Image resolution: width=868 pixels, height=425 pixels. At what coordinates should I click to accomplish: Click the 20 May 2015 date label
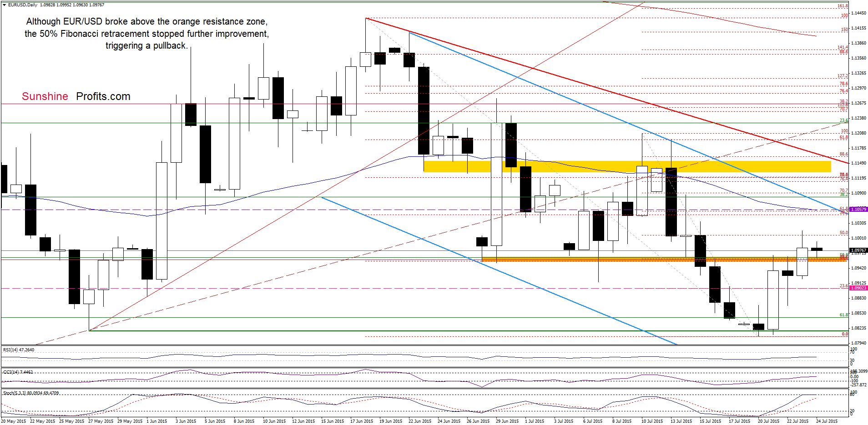point(14,421)
